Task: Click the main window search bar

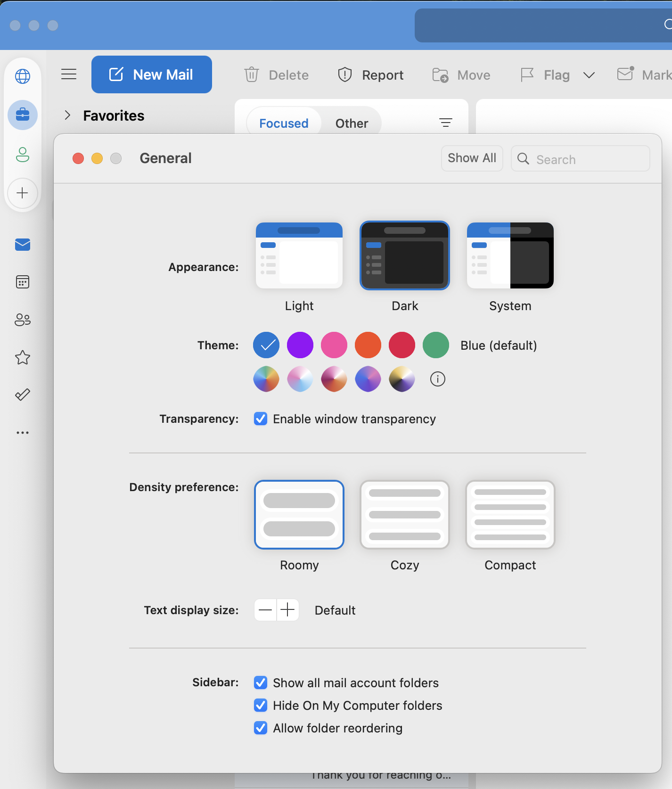Action: [543, 25]
